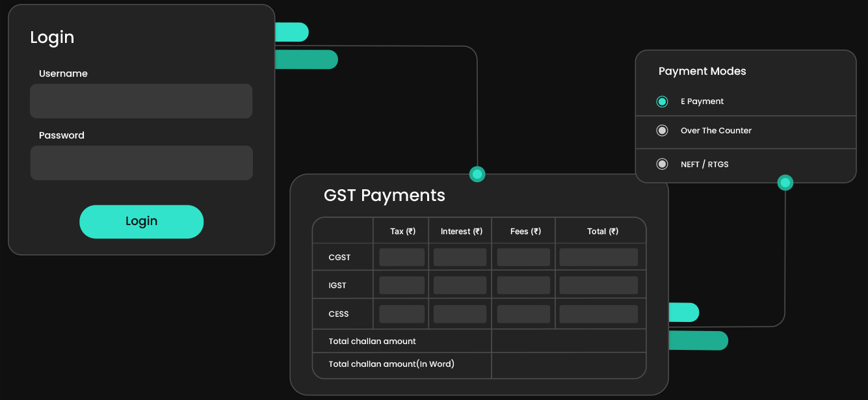Click the teal dot above GST Payments panel
The height and width of the screenshot is (400, 868).
477,174
